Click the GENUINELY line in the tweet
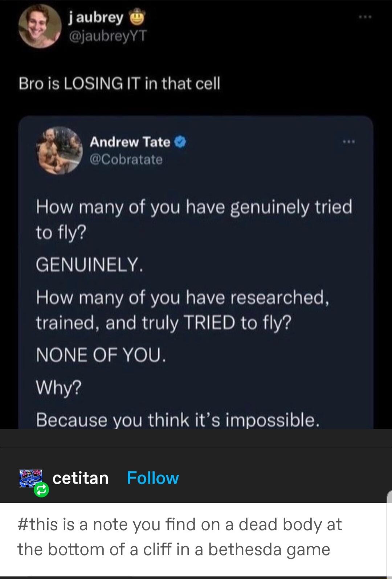Image resolution: width=392 pixels, height=579 pixels. 90,265
